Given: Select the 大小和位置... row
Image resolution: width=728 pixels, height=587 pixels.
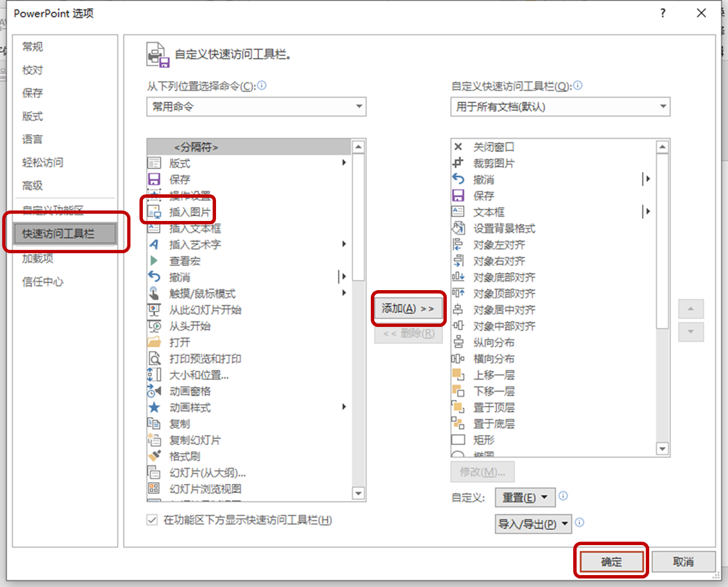Looking at the screenshot, I should pos(248,375).
